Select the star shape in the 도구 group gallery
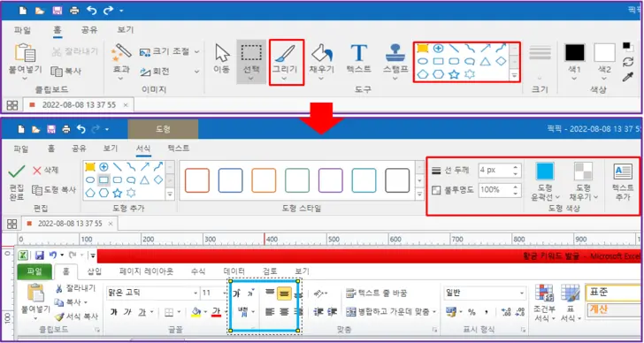This screenshot has height=343, width=644. click(x=454, y=74)
